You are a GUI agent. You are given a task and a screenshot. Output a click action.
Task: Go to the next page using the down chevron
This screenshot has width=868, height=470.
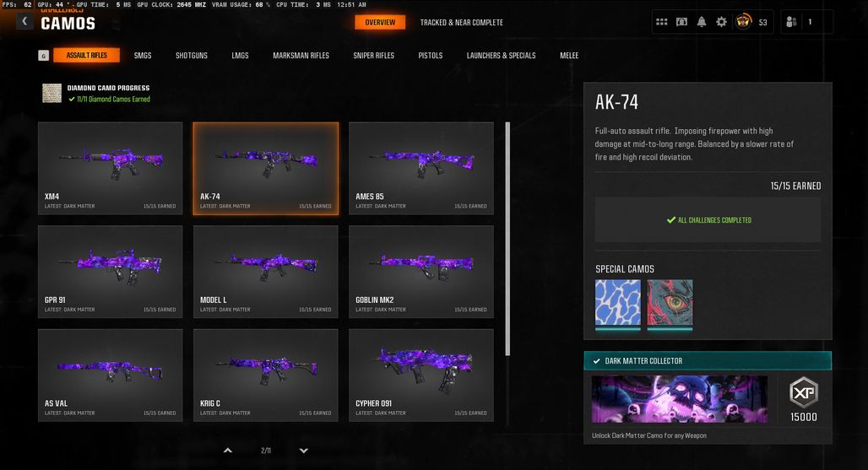[303, 451]
